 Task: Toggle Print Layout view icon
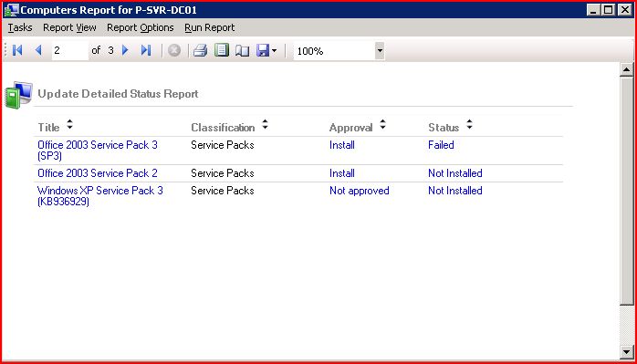coord(222,50)
